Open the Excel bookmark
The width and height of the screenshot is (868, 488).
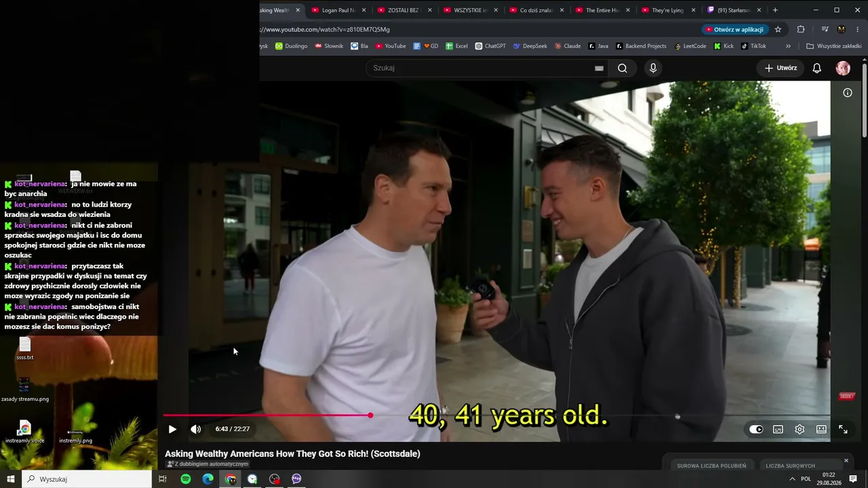click(x=456, y=46)
